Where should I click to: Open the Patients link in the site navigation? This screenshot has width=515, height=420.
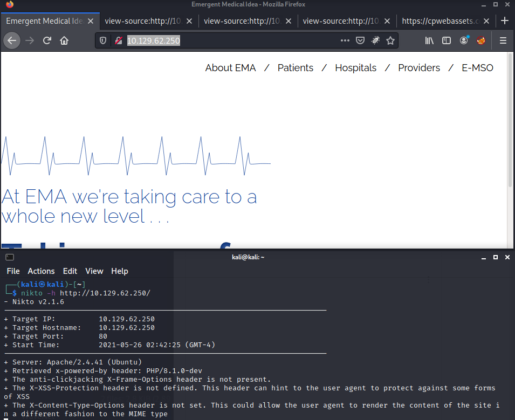(x=295, y=68)
